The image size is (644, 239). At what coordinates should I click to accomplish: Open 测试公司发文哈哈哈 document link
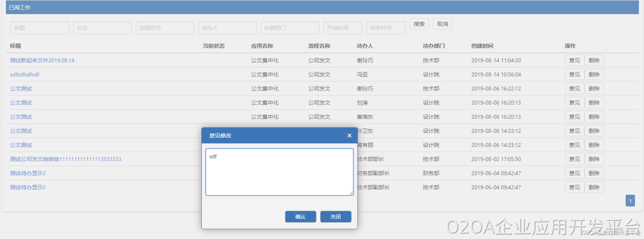(65, 159)
